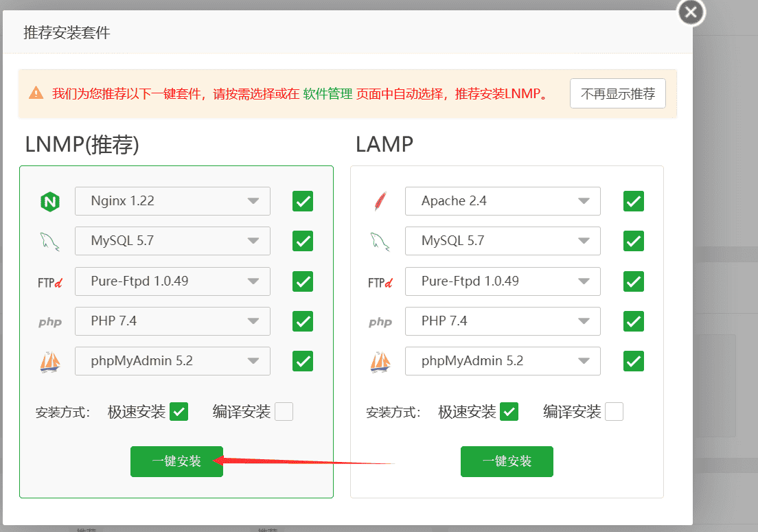Uncheck Apache 2.4 in LAMP
Image resolution: width=758 pixels, height=532 pixels.
633,201
